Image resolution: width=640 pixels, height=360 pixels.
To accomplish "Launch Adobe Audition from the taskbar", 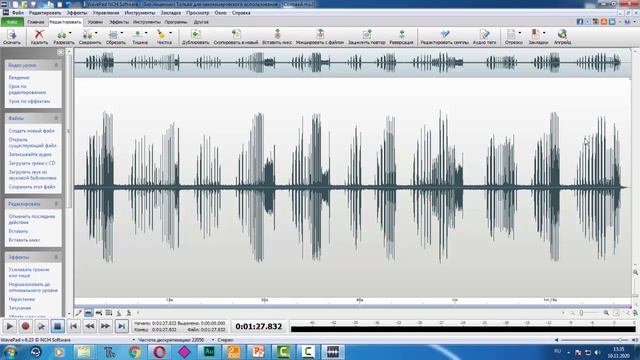I will 209,351.
